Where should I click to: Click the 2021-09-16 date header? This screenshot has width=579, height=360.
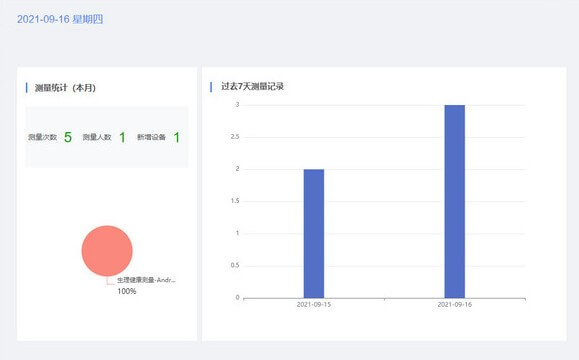[x=60, y=19]
